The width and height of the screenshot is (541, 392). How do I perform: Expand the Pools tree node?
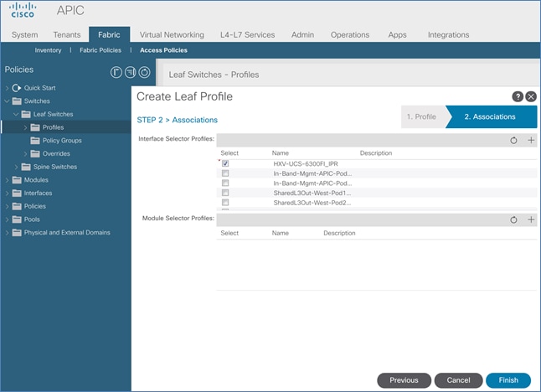(x=7, y=219)
